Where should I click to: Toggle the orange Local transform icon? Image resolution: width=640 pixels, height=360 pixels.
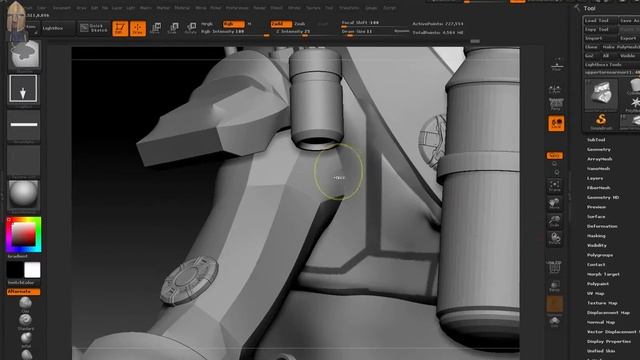[x=556, y=123]
